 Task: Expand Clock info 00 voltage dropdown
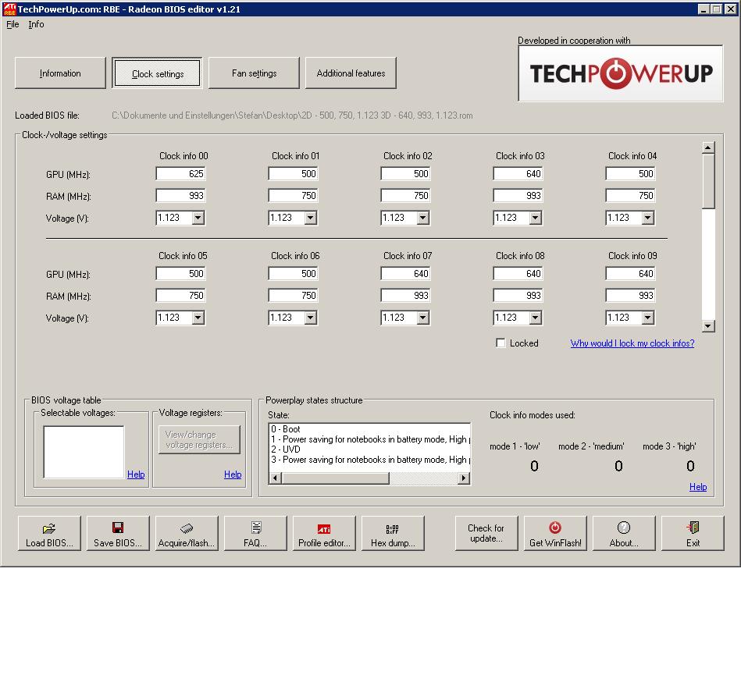coord(198,218)
